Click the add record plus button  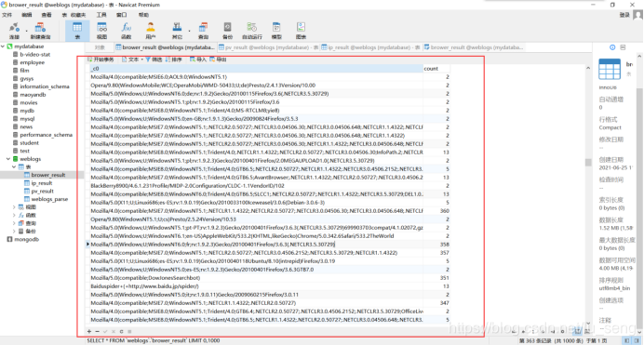[x=89, y=331]
